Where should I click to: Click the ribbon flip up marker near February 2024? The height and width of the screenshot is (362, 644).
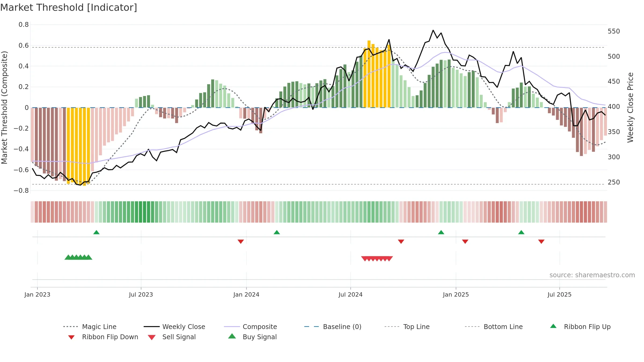[x=277, y=232]
